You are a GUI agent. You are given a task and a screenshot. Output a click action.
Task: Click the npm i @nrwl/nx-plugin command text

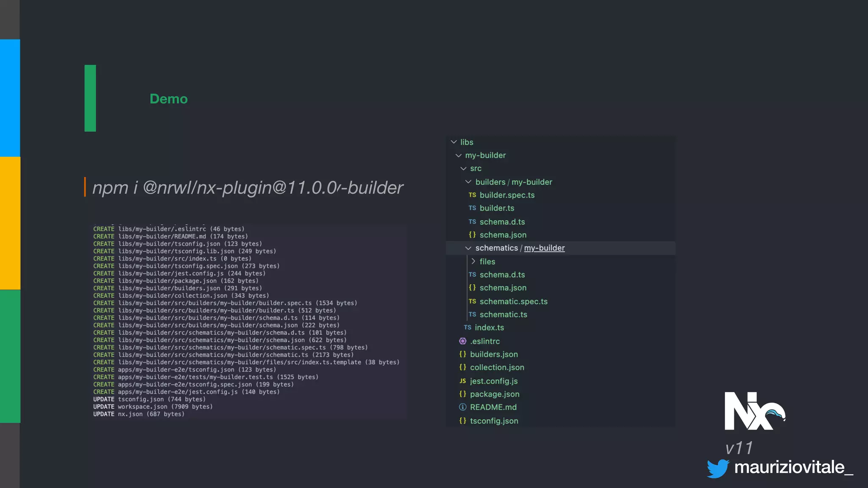[x=248, y=188]
